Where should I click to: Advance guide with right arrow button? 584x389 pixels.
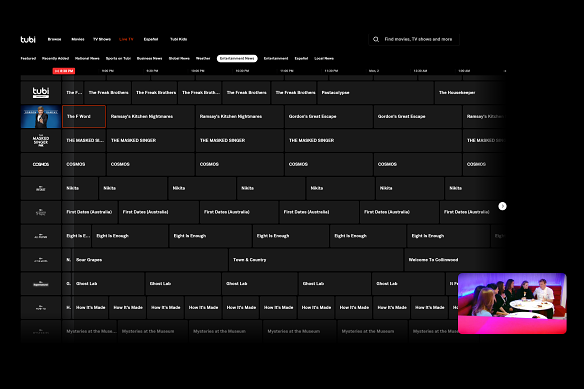[x=502, y=206]
